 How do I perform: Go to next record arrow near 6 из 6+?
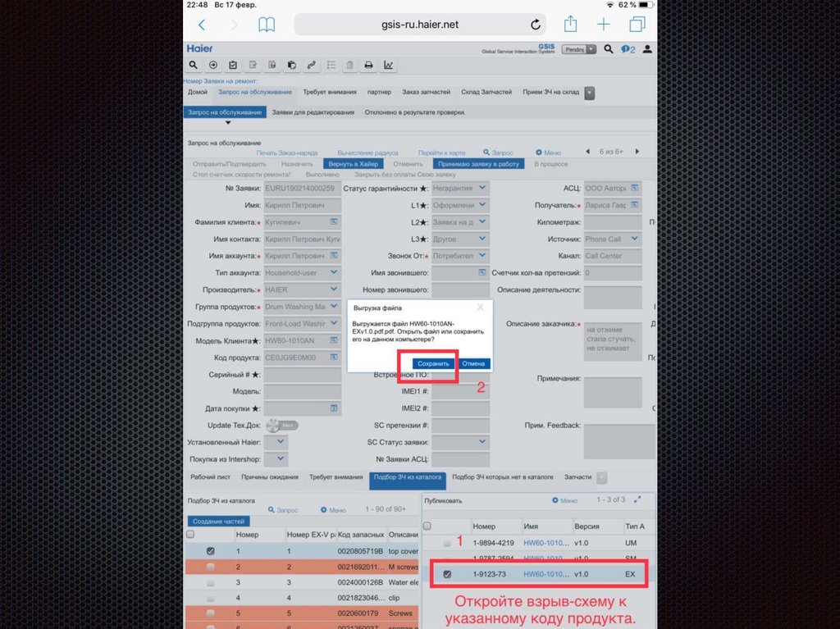[637, 152]
